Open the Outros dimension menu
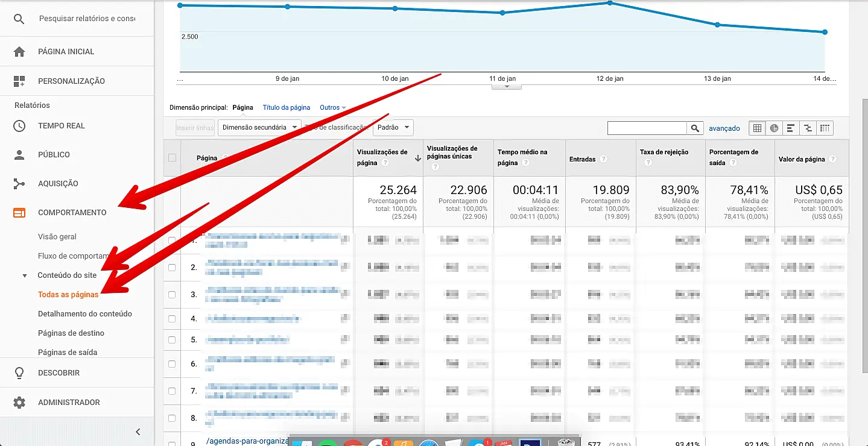Screen dimensions: 868x446 click(x=332, y=107)
